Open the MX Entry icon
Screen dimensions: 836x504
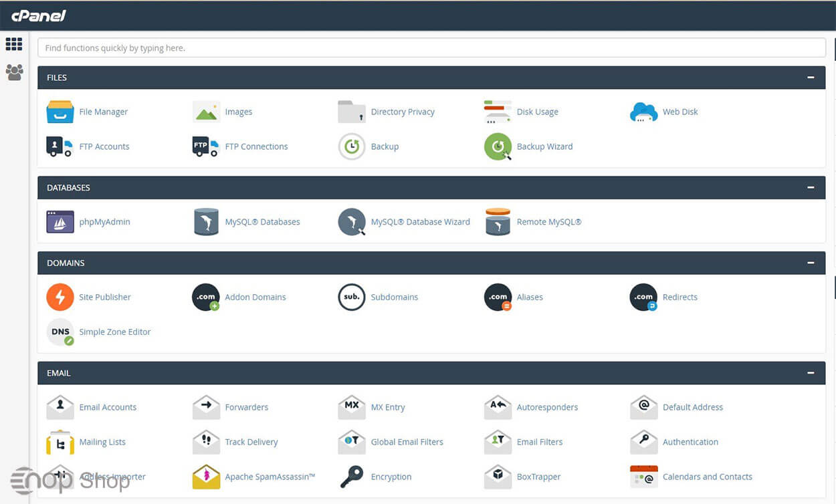[x=352, y=406]
